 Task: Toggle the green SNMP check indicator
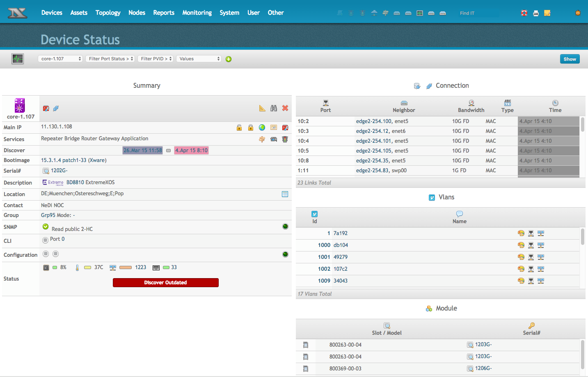click(46, 226)
